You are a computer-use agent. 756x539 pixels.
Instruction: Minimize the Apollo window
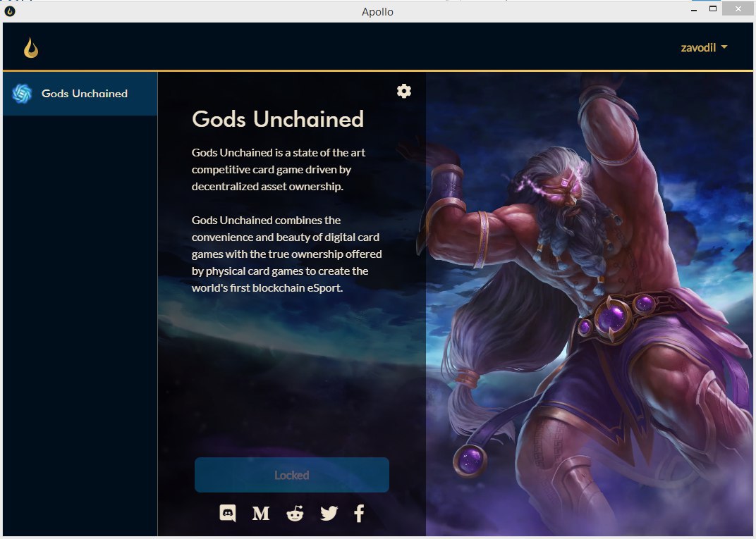coord(694,10)
